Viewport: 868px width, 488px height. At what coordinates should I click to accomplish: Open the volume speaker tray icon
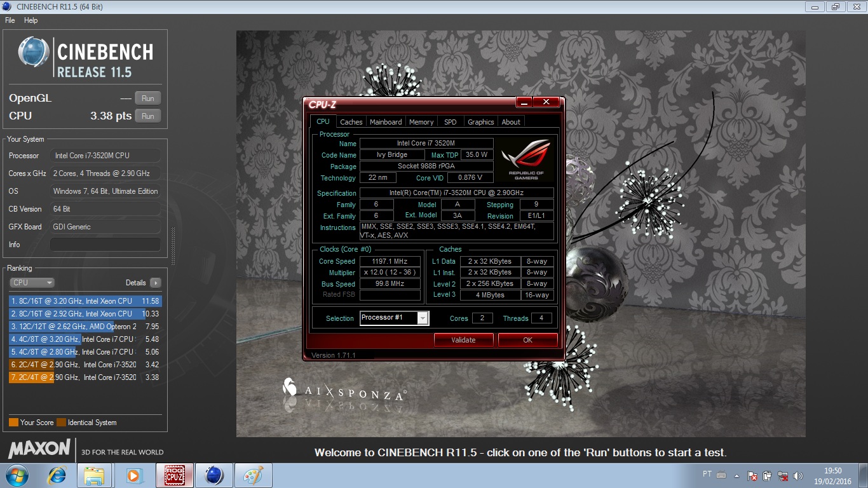799,475
